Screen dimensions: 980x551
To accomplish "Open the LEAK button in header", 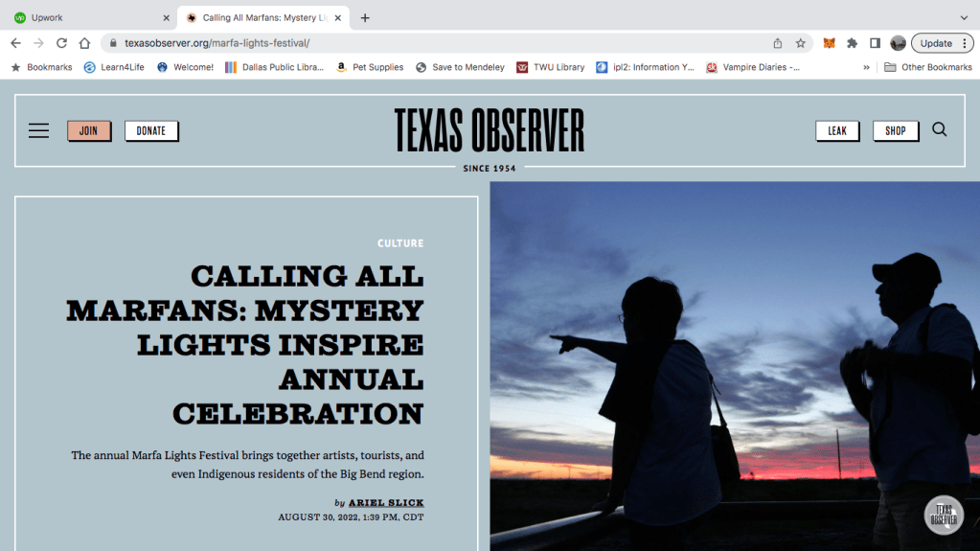I will (x=837, y=131).
